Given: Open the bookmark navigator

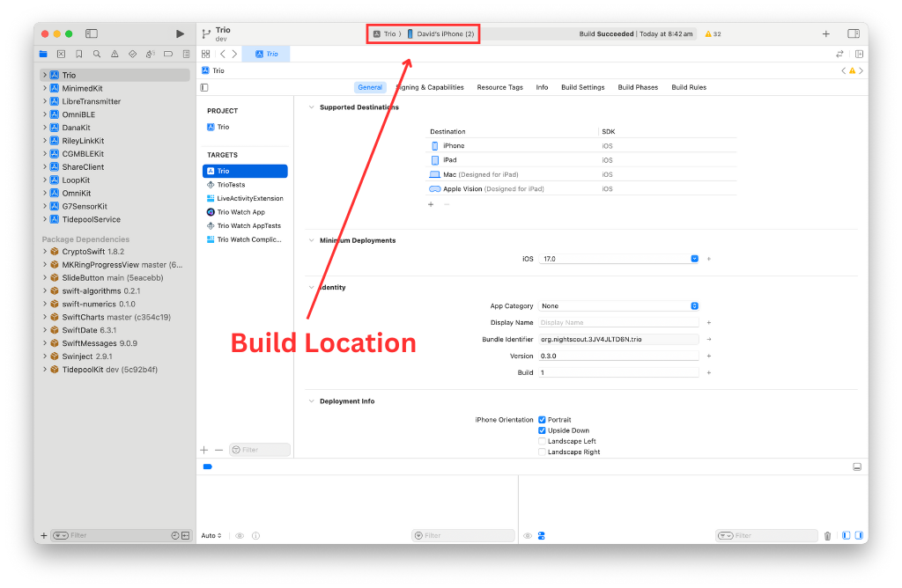Looking at the screenshot, I should (x=78, y=54).
